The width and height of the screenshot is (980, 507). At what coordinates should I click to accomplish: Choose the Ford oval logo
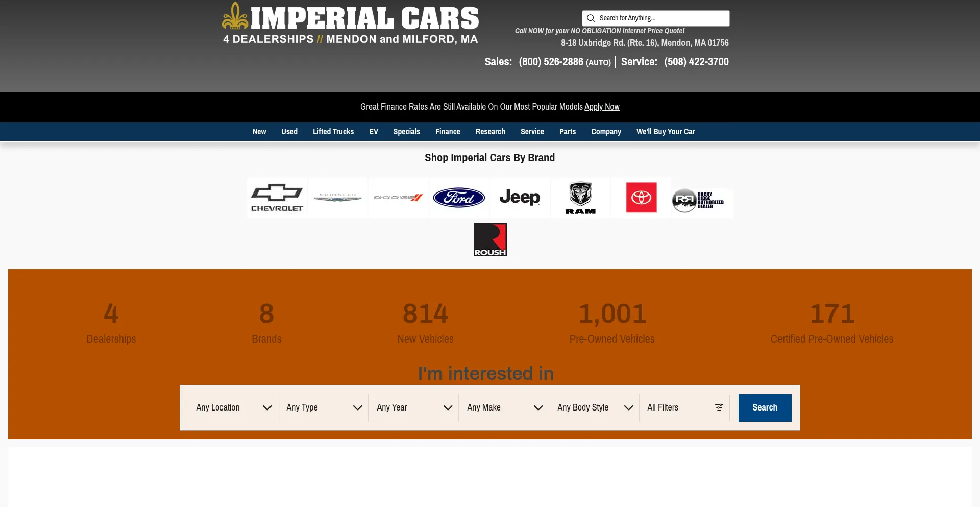459,198
